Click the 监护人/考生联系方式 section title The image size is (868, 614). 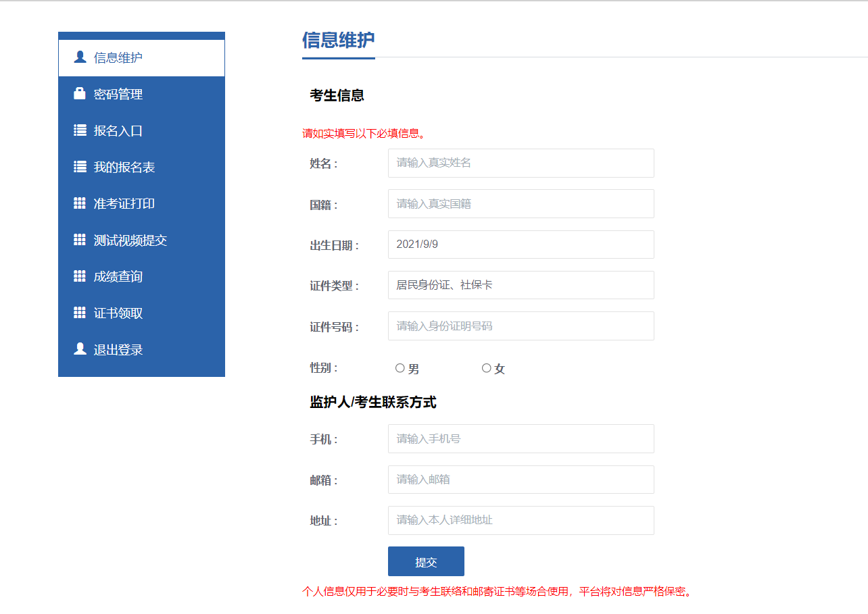[373, 403]
